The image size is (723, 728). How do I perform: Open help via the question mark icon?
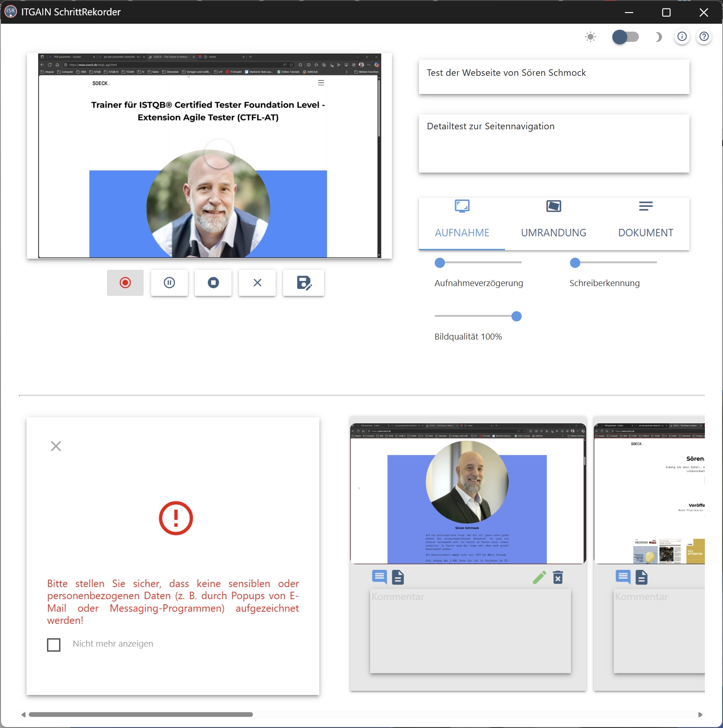[x=704, y=37]
